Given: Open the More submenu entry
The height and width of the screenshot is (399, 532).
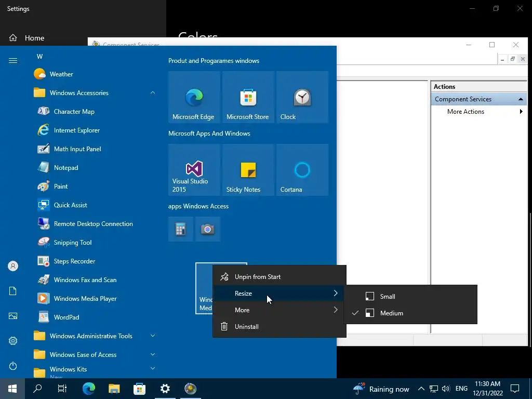Looking at the screenshot, I should (279, 310).
